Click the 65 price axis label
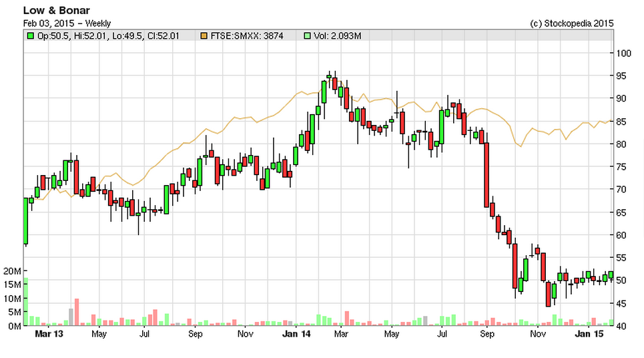 pos(621,212)
